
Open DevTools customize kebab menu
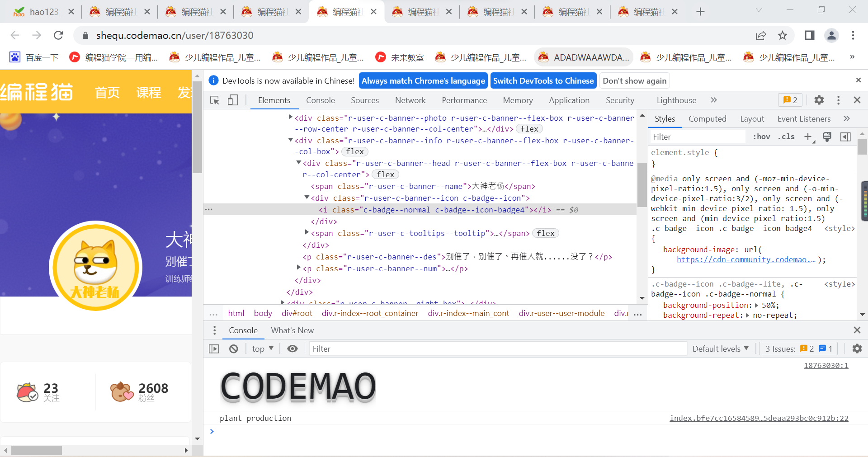(838, 100)
